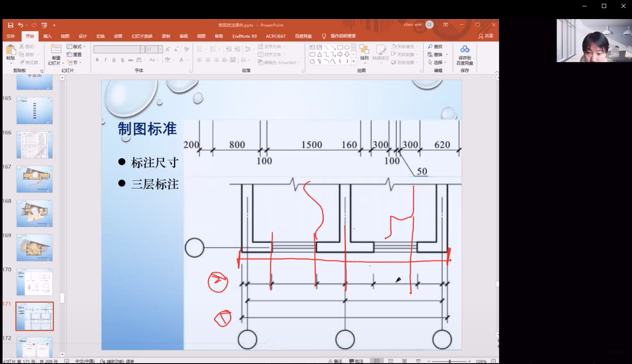632x364 pixels.
Task: Toggle the 批注 (Comments) pane in status bar
Action: (356, 361)
